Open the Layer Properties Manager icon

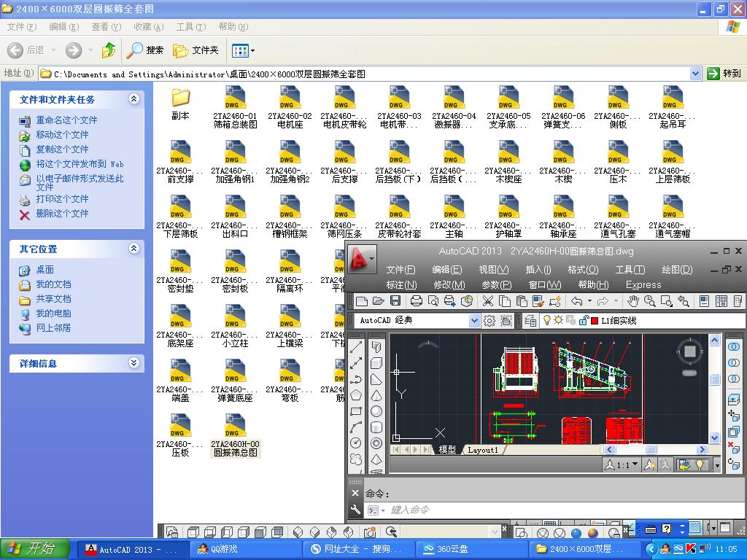click(530, 321)
